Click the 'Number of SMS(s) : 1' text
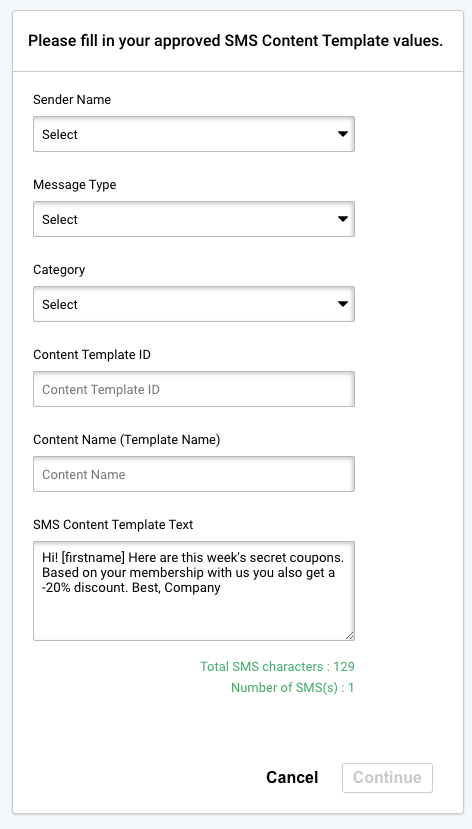 [292, 688]
